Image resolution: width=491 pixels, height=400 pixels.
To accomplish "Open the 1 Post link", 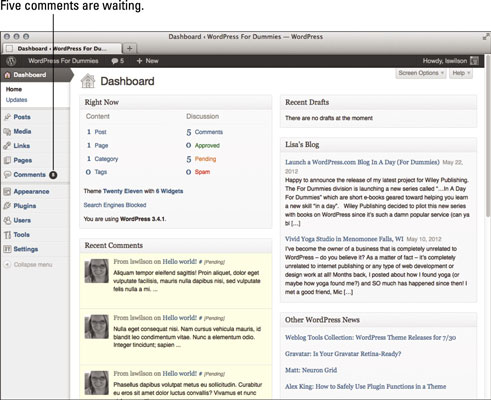I will pyautogui.click(x=97, y=132).
